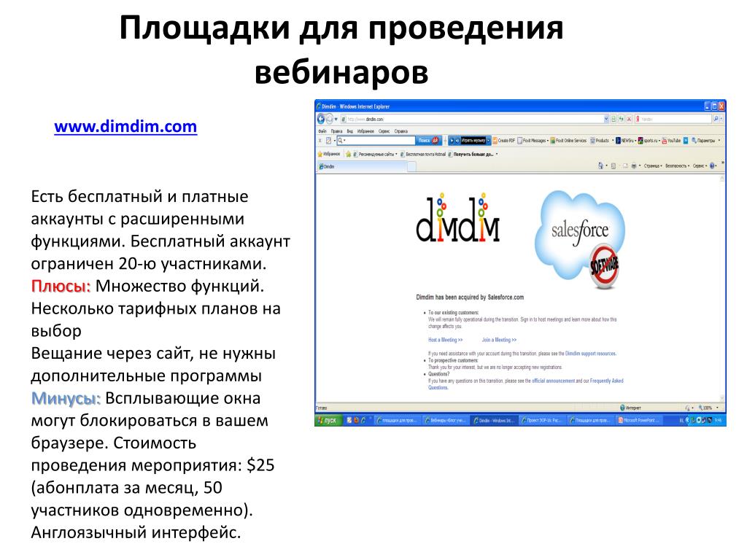Open the www.dimdim.com link on the slide
Screen dimensions: 747x560
(125, 127)
